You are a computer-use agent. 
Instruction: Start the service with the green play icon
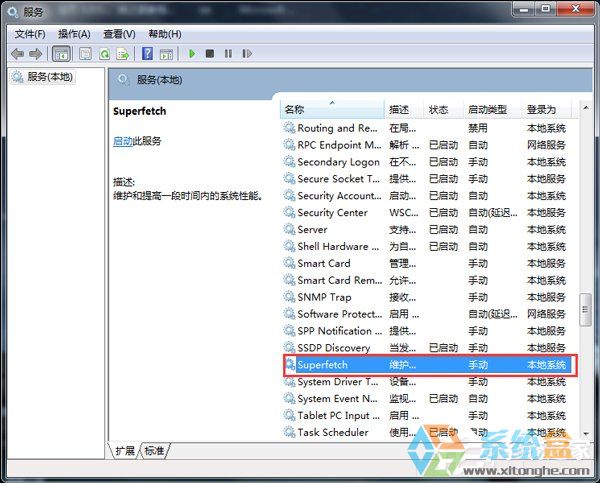(192, 54)
